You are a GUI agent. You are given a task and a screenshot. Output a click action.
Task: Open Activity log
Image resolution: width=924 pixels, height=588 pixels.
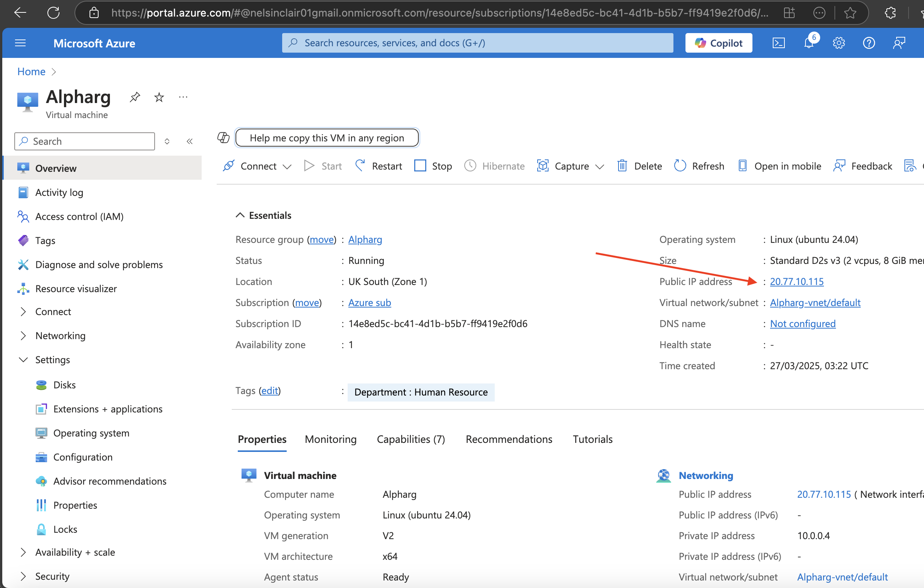tap(59, 192)
